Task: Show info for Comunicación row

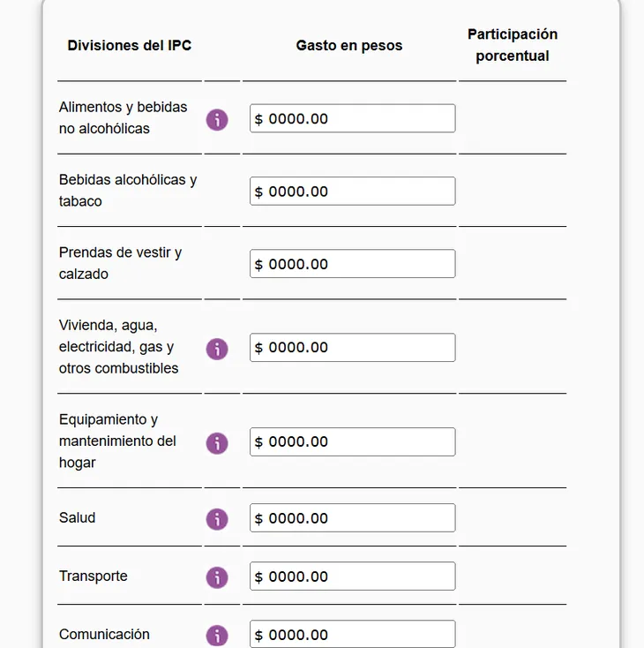Action: (217, 636)
